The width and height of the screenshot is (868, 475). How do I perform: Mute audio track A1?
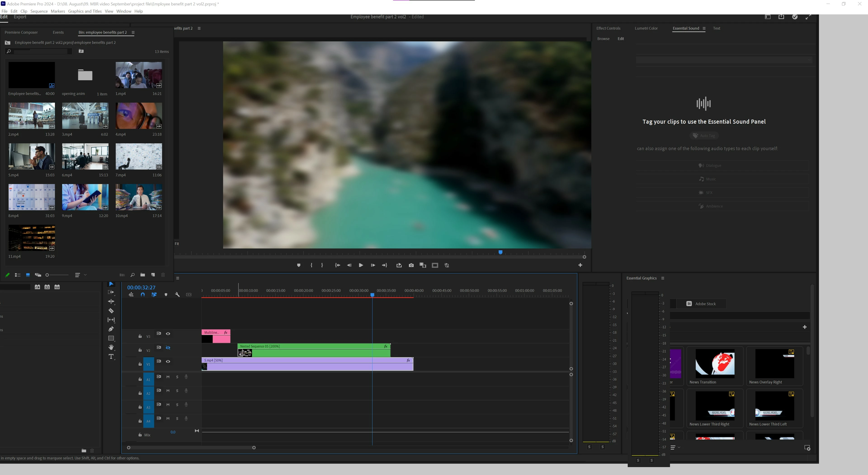(x=168, y=377)
